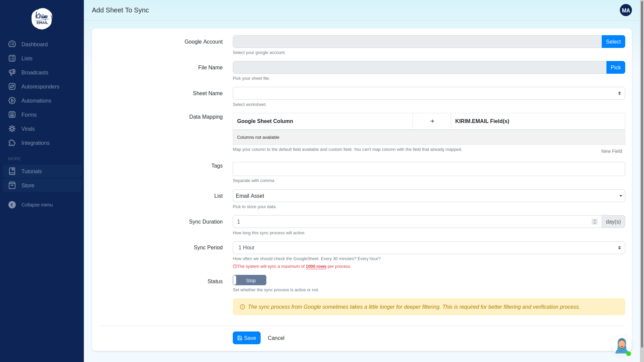
Task: Click the '1000 rows' underlined text
Action: 316,266
